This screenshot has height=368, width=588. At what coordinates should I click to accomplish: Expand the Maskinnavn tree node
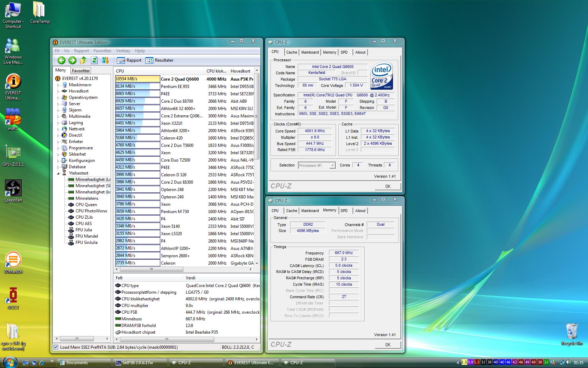[x=58, y=85]
